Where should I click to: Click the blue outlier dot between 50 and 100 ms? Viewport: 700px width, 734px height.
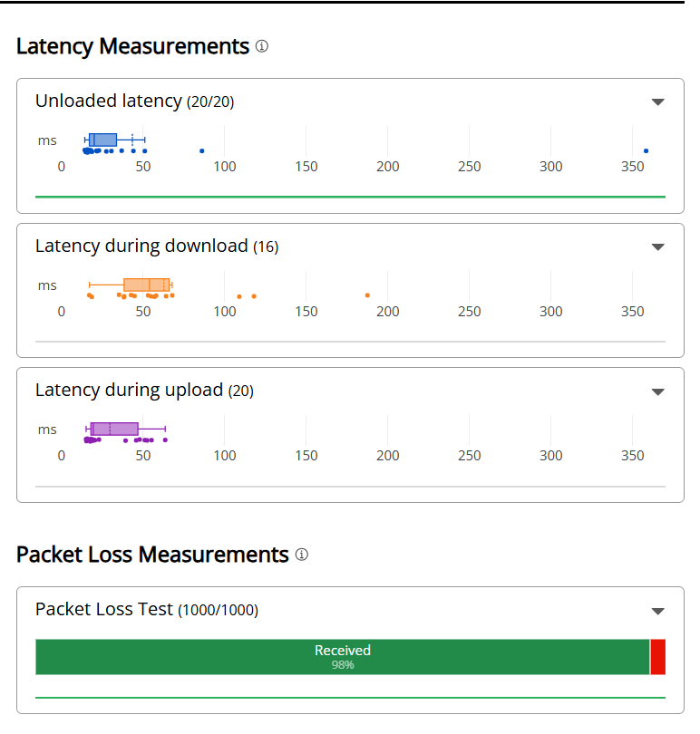pyautogui.click(x=201, y=150)
